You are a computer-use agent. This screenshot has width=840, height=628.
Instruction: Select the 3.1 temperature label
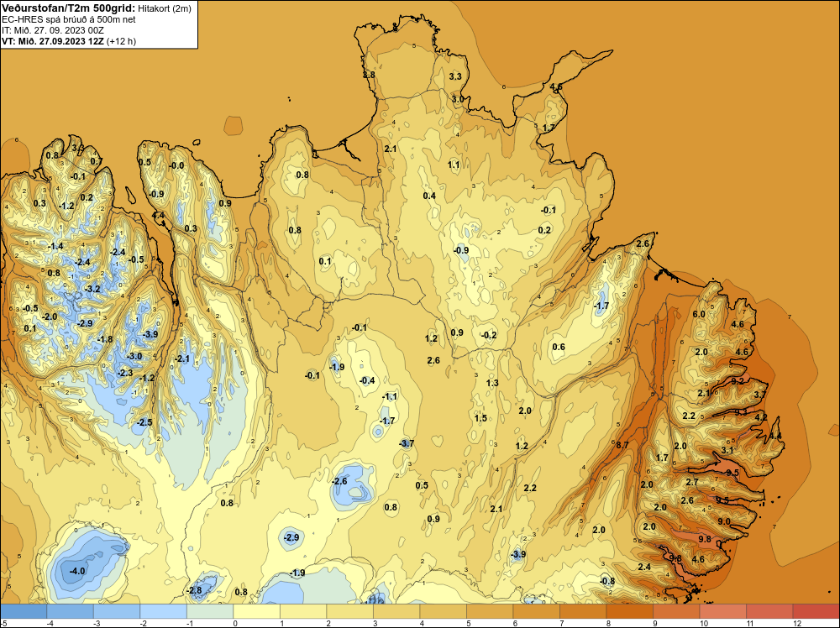pyautogui.click(x=727, y=450)
